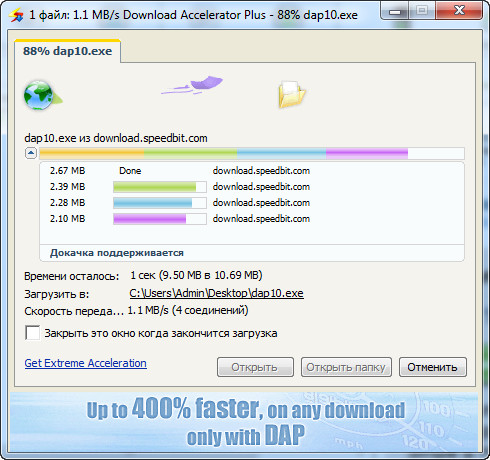Click the dap10.exe из download.speedbit.com label
Screen dimensions: 490x460
point(116,138)
